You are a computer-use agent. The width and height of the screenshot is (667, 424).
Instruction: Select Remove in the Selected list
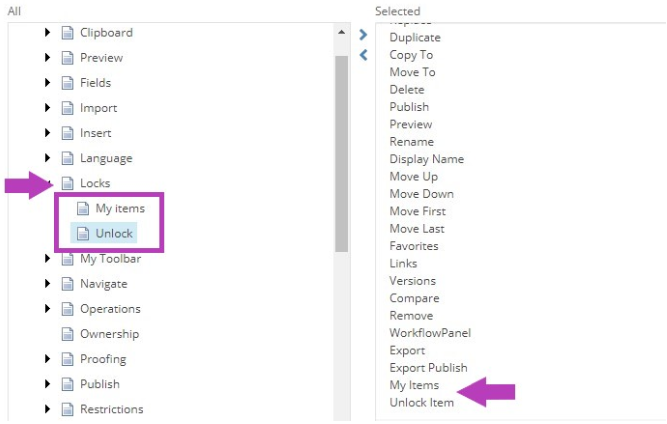(x=411, y=316)
